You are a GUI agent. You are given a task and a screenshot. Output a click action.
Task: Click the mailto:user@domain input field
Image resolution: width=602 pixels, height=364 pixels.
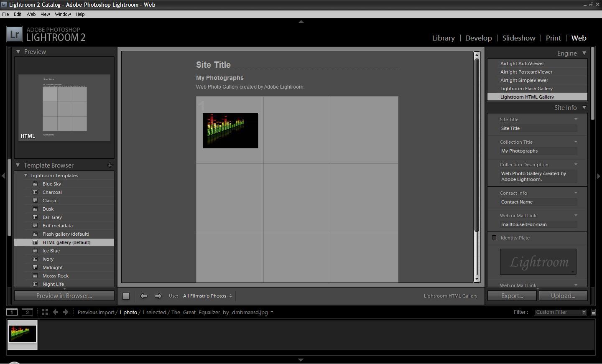(x=538, y=224)
